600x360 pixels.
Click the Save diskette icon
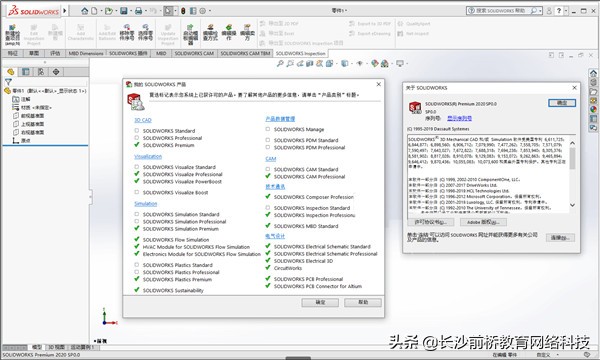[x=124, y=11]
